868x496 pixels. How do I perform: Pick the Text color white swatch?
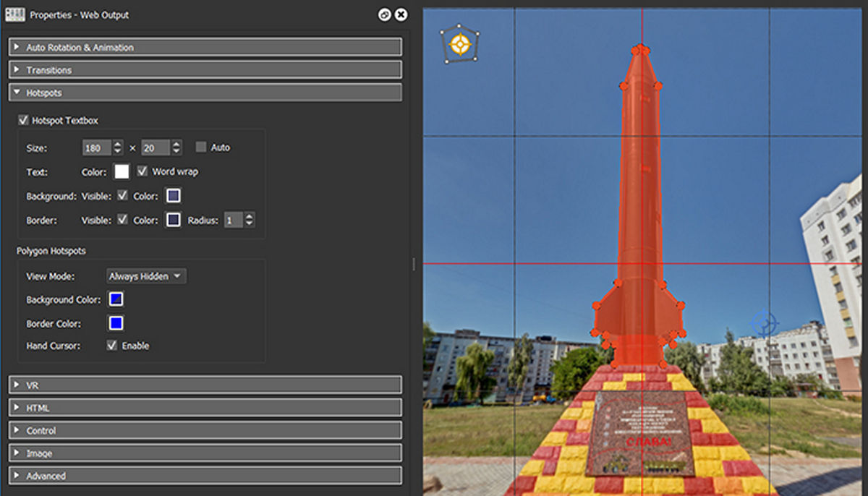[122, 171]
